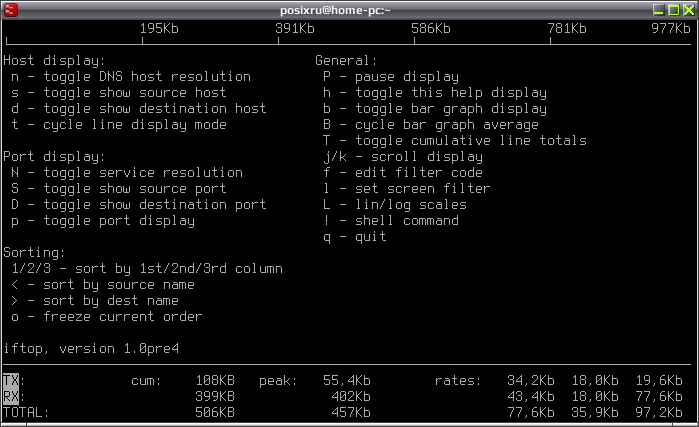Select the 'cycle bar graph average' line
The image size is (699, 427).
pos(431,125)
